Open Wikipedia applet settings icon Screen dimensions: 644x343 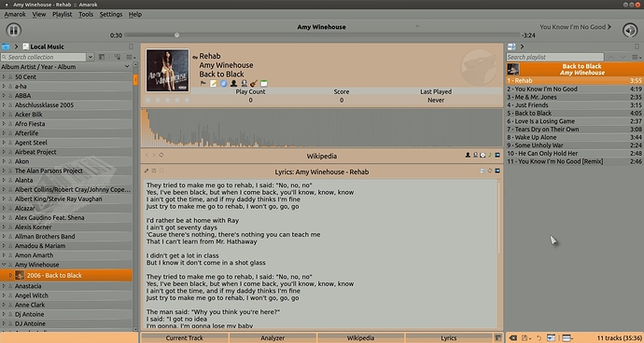[x=497, y=155]
